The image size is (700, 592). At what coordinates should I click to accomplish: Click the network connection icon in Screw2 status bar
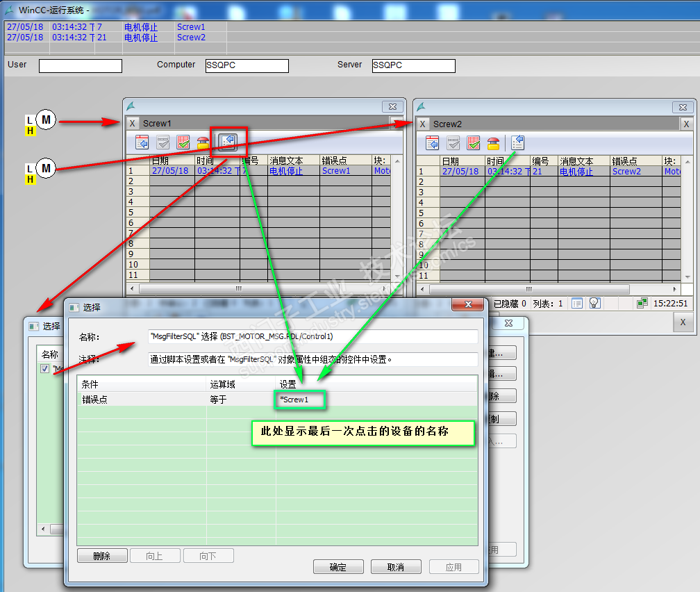642,304
